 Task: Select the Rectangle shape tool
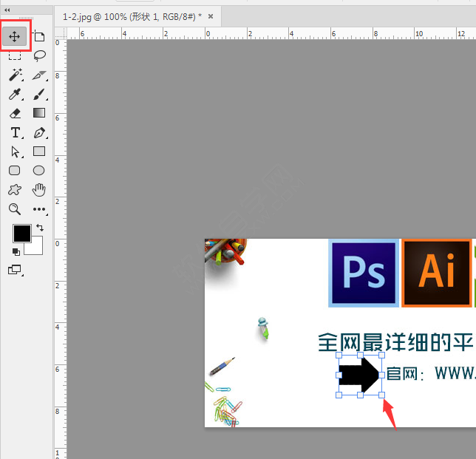coord(39,152)
